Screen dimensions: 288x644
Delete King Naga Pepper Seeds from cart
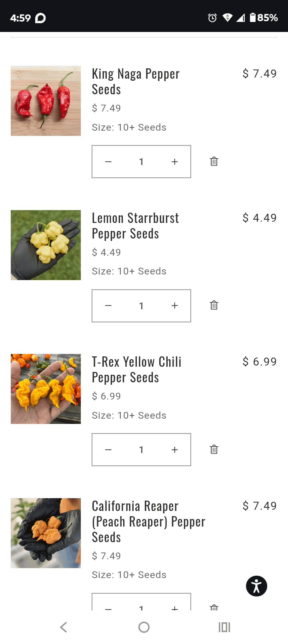click(214, 161)
